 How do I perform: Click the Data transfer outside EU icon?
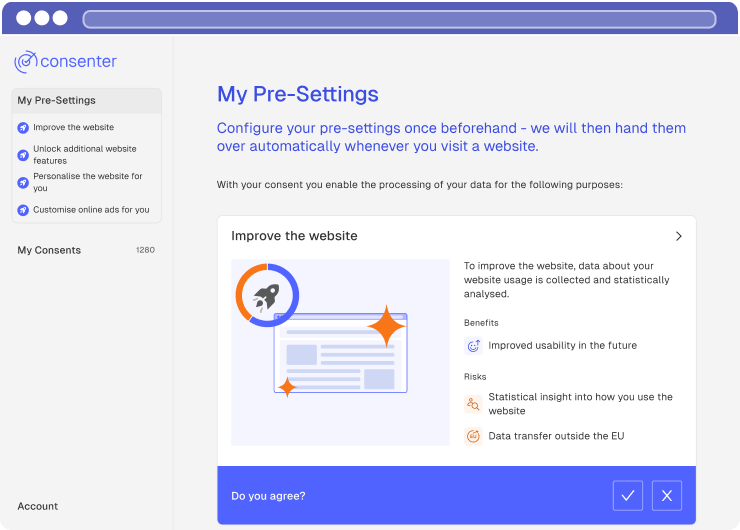(x=473, y=436)
